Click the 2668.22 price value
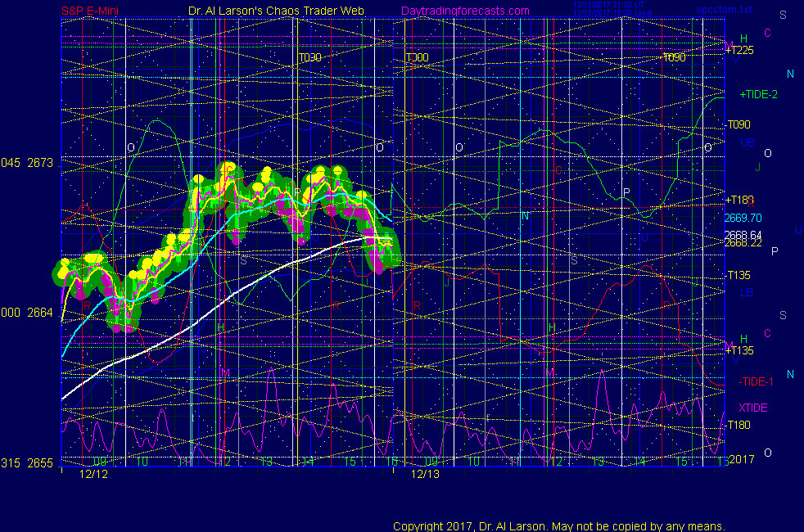 click(x=743, y=243)
